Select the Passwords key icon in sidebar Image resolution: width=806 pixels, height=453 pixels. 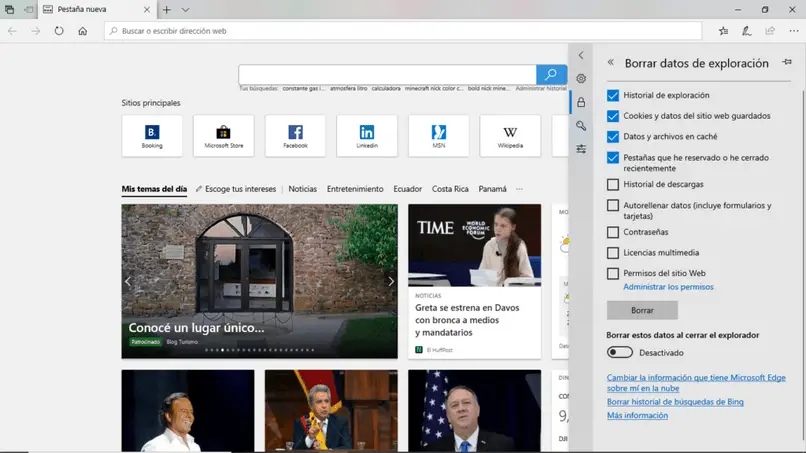[x=581, y=126]
